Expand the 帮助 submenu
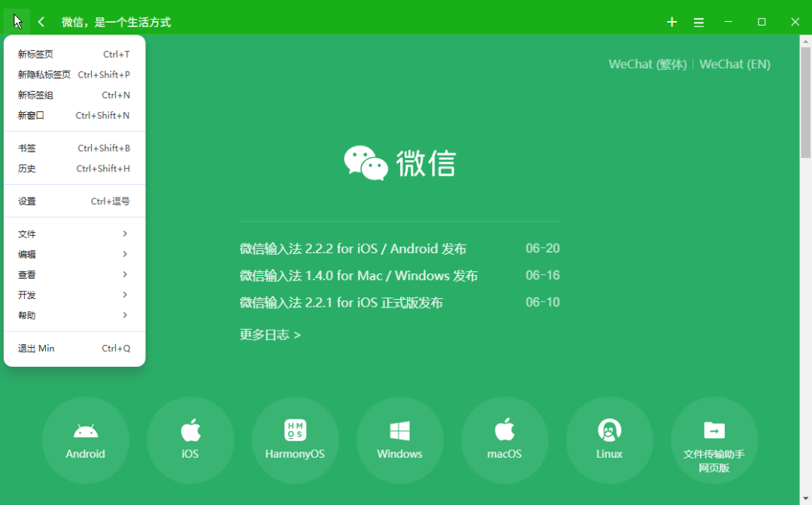Image resolution: width=812 pixels, height=505 pixels. pos(74,315)
